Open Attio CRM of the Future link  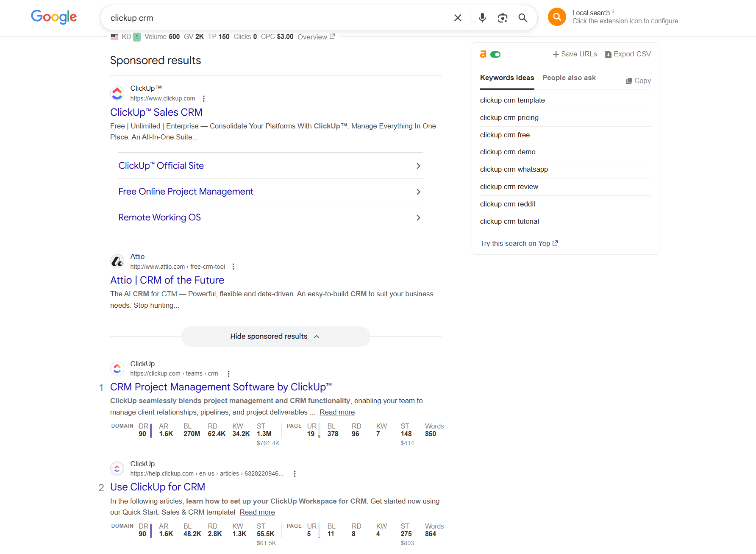167,280
